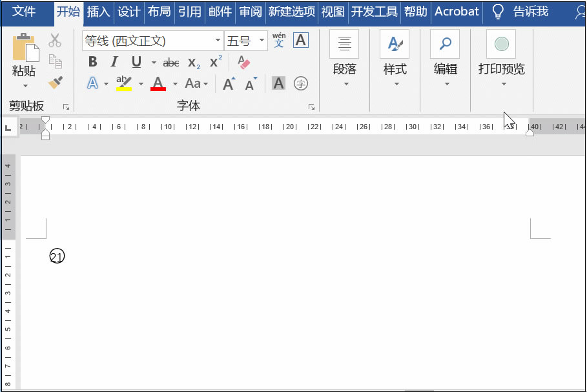Open the clipboard pane launcher
This screenshot has width=587, height=392.
67,107
